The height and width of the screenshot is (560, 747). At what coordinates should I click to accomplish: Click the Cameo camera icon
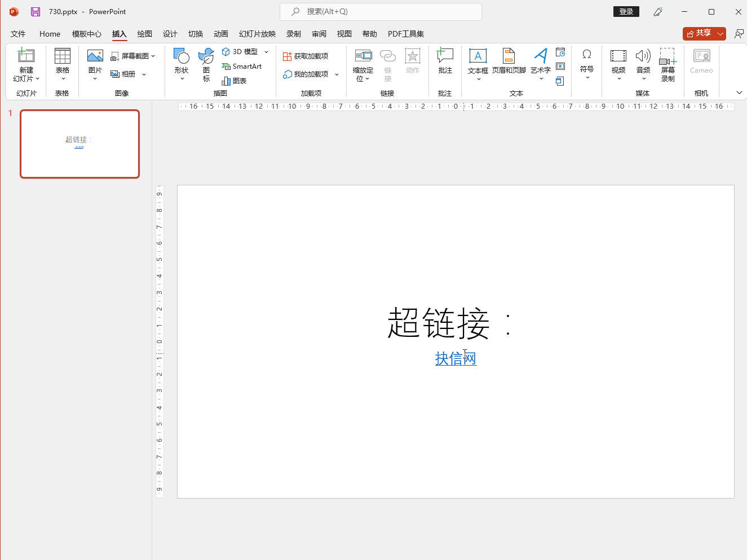pos(701,56)
